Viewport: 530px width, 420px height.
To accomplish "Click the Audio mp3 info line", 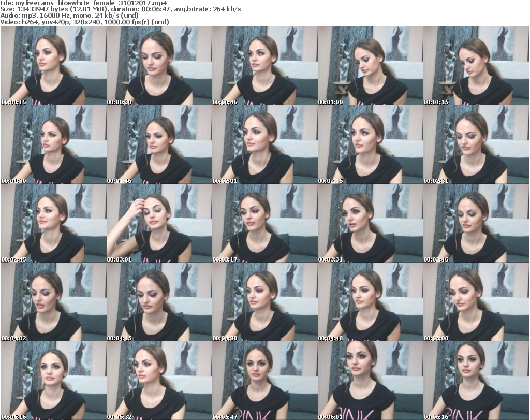I will pyautogui.click(x=69, y=16).
